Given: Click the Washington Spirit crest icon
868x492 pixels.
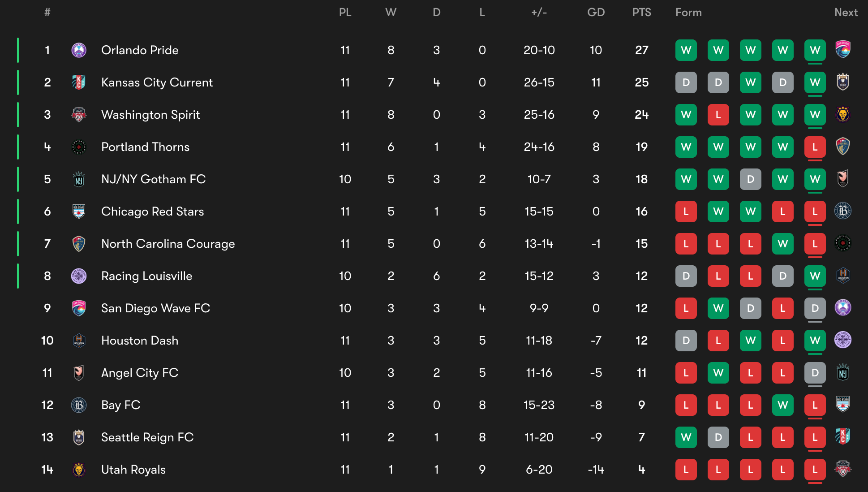Looking at the screenshot, I should (x=79, y=115).
